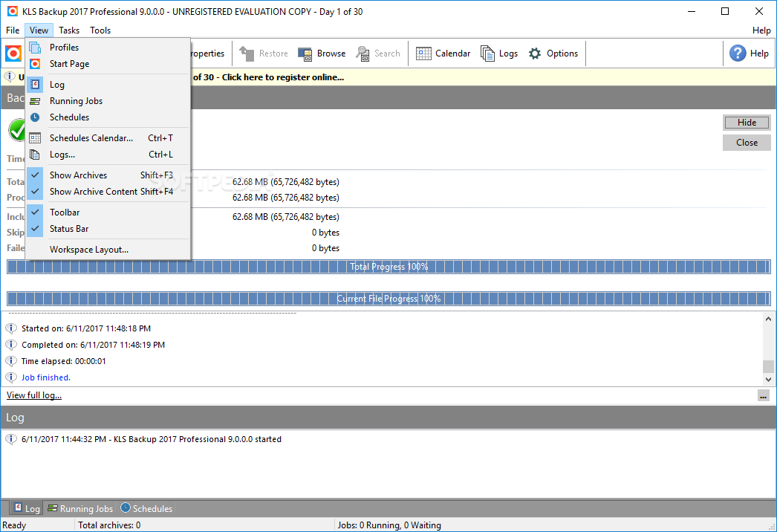Click 'Ready' in status bar
This screenshot has height=532, width=777.
point(14,525)
